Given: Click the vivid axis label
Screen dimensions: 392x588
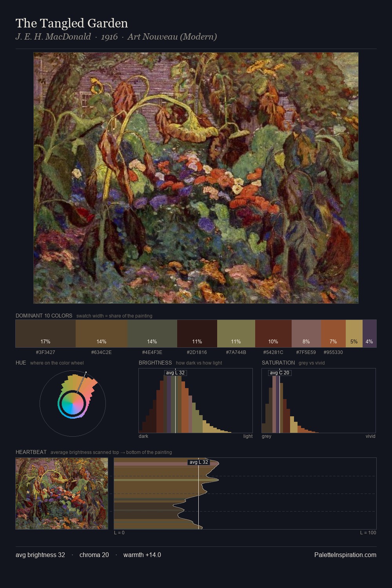Looking at the screenshot, I should point(370,436).
